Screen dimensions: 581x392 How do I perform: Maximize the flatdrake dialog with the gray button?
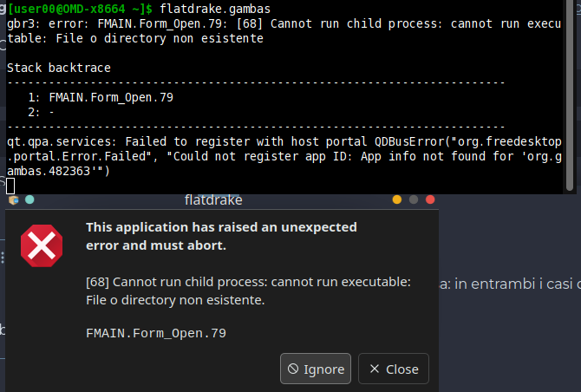pos(414,200)
